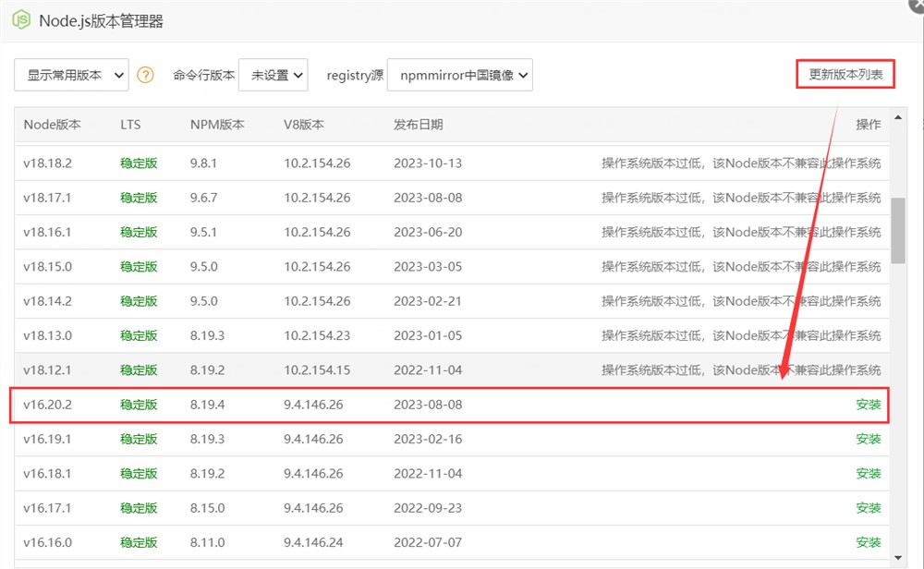Click V8 version 10.2.154.15 cell
Screen dimensions: 924x569
click(x=316, y=369)
